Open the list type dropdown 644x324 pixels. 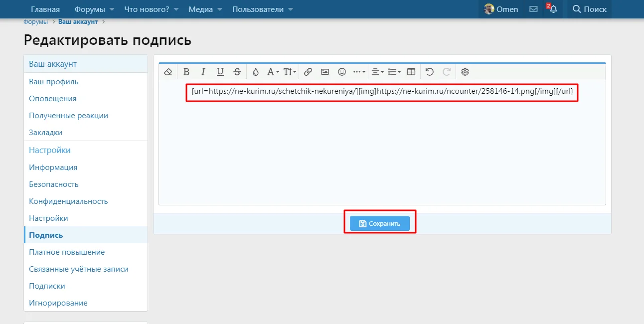[x=395, y=72]
